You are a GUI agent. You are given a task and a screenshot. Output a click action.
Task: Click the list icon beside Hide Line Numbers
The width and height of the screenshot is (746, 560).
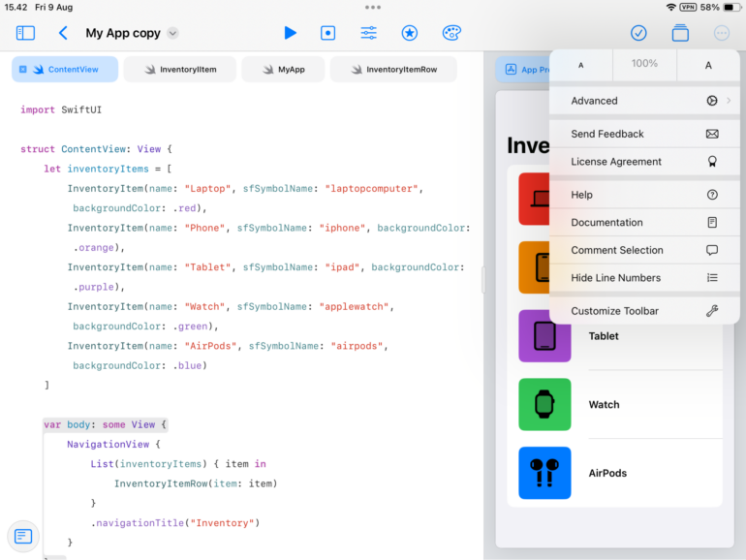click(x=712, y=277)
